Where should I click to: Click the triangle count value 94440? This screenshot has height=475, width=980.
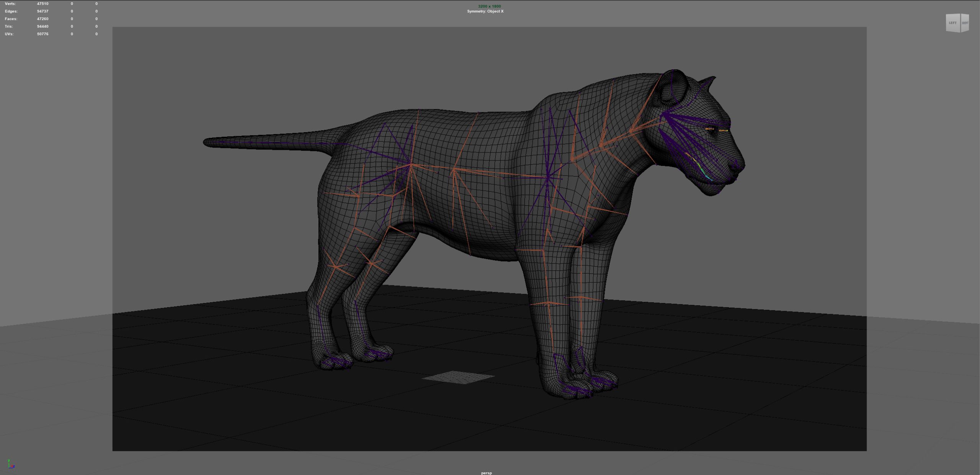pos(42,26)
